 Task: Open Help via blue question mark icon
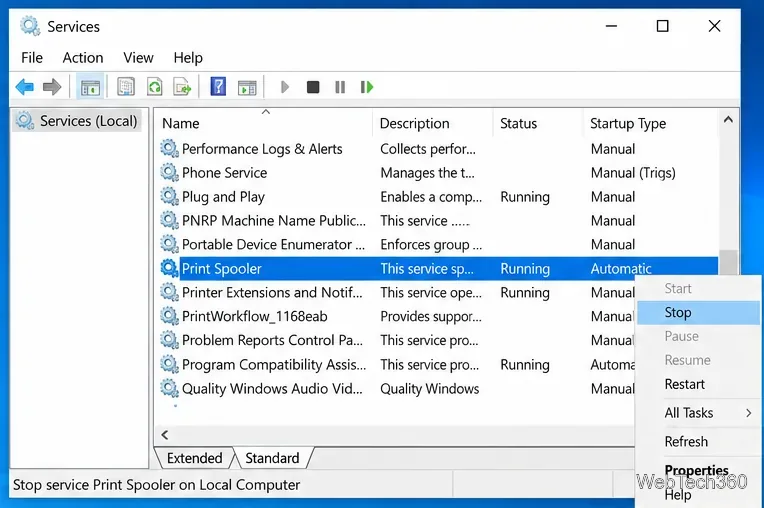point(218,87)
